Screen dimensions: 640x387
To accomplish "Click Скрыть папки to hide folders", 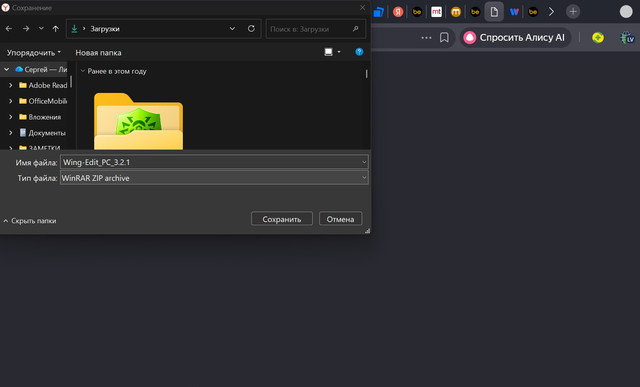I will (x=30, y=221).
